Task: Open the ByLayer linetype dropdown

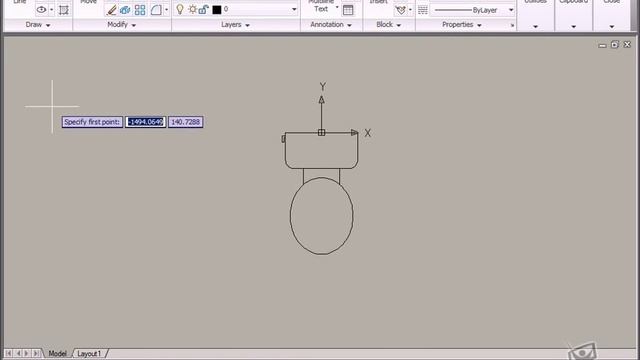Action: tap(511, 10)
